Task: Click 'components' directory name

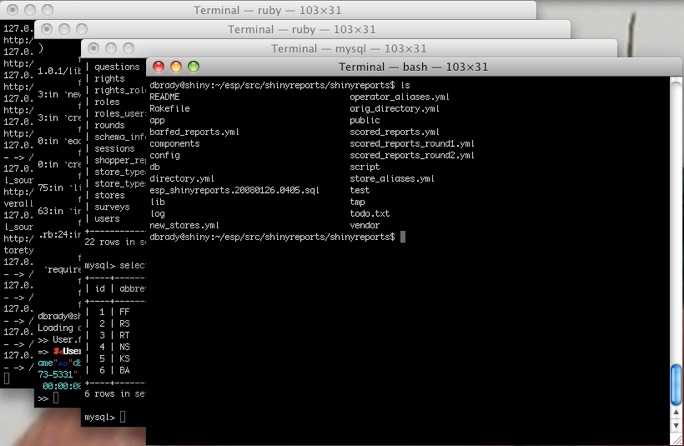Action: (174, 144)
